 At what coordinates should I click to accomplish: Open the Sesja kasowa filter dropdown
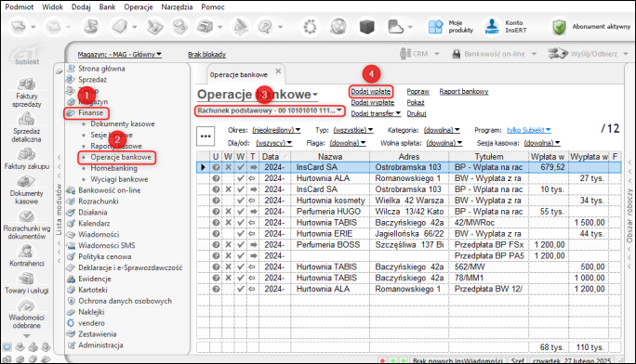[x=542, y=143]
